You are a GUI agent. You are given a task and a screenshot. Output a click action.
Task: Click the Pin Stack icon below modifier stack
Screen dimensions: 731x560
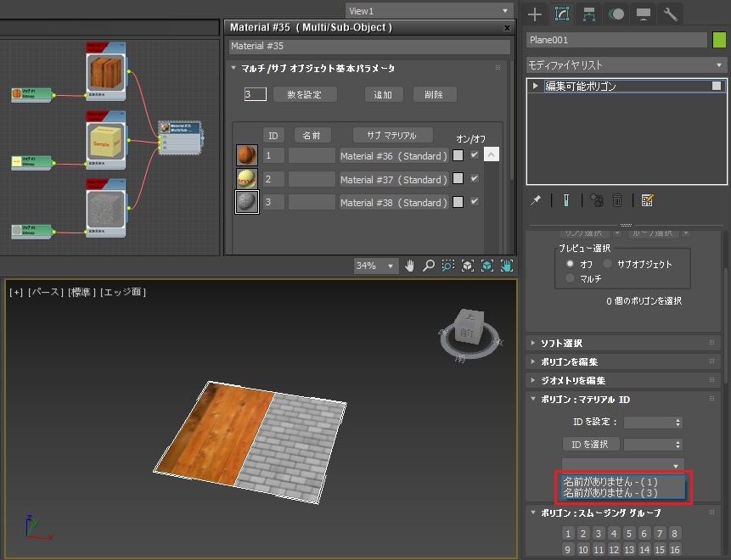[535, 200]
